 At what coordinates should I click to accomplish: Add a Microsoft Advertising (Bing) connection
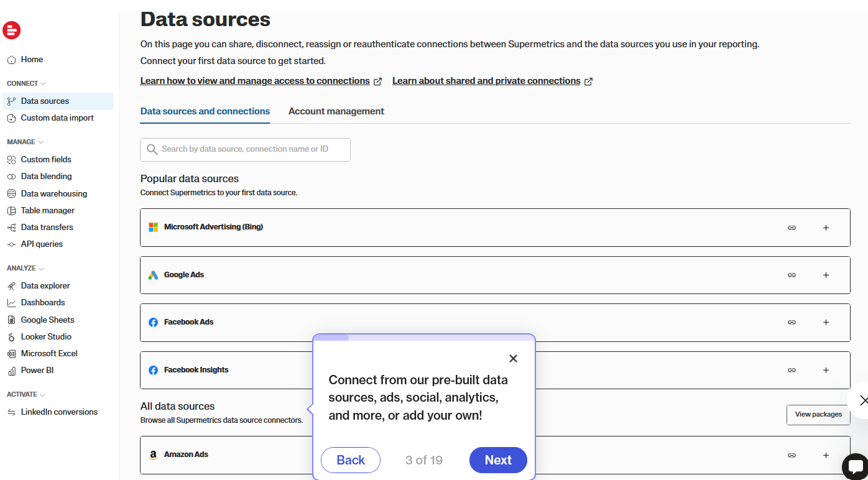tap(826, 228)
